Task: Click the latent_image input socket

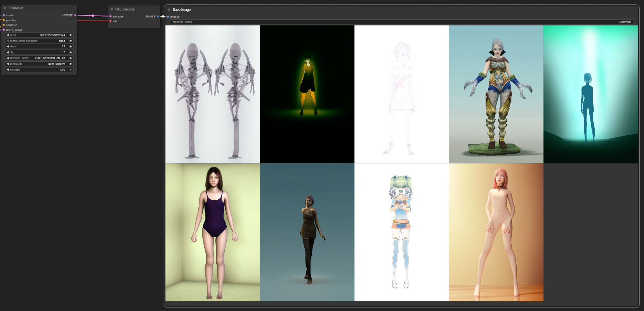Action: pos(3,30)
